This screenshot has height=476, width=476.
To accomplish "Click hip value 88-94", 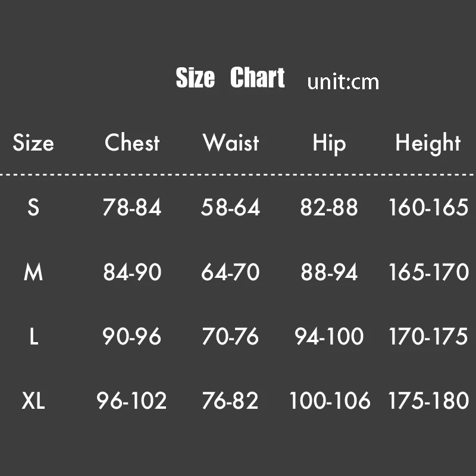I will point(329,273).
